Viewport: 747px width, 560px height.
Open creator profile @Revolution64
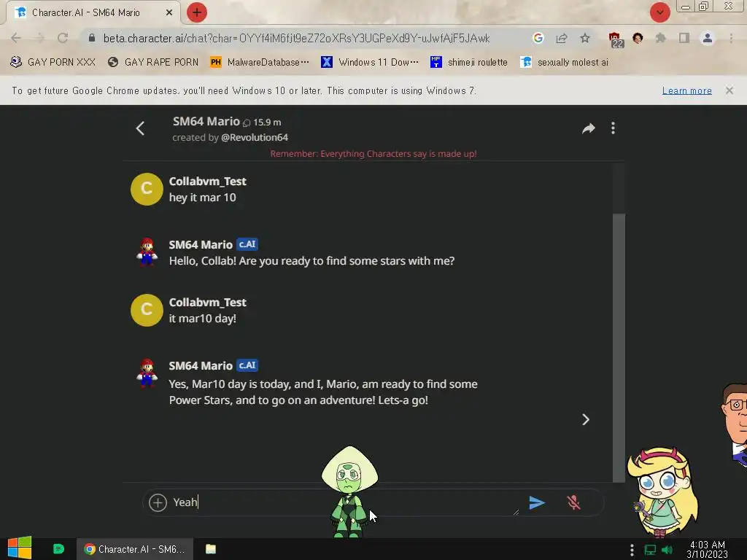(x=255, y=138)
